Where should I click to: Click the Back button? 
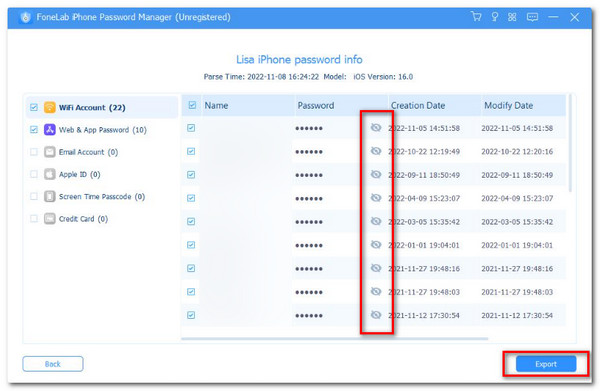[x=53, y=364]
